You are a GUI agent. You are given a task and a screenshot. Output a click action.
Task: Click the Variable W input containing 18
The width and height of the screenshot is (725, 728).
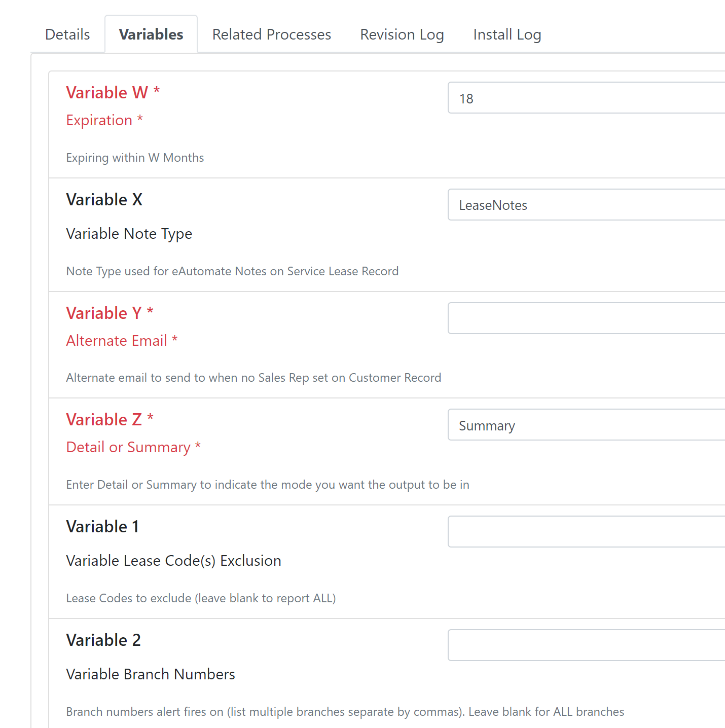(x=587, y=98)
